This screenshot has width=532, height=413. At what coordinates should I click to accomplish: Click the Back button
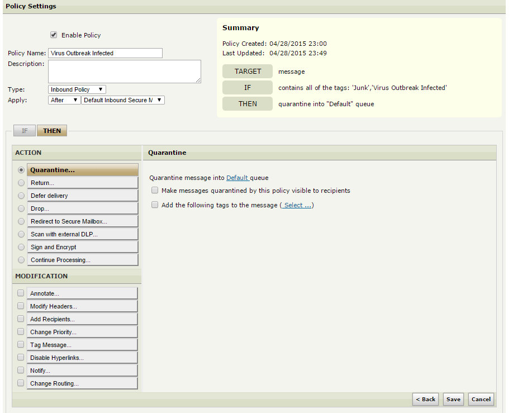click(x=425, y=399)
